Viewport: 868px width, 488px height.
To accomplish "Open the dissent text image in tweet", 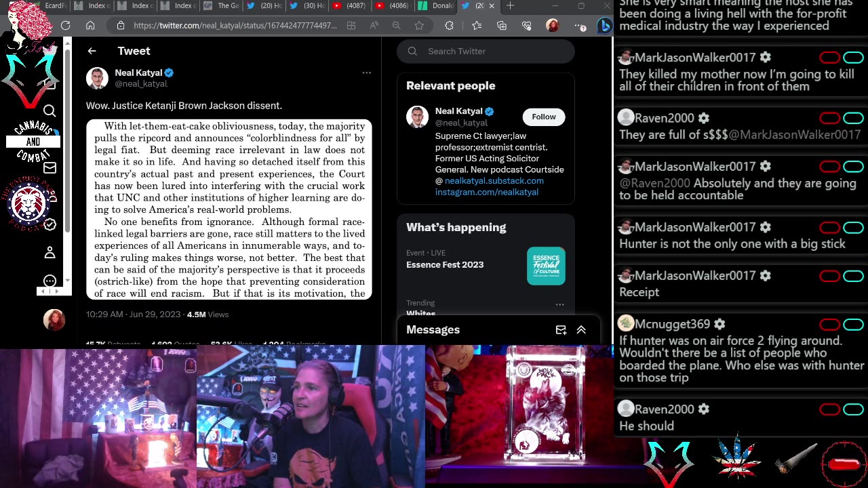I will tap(229, 210).
